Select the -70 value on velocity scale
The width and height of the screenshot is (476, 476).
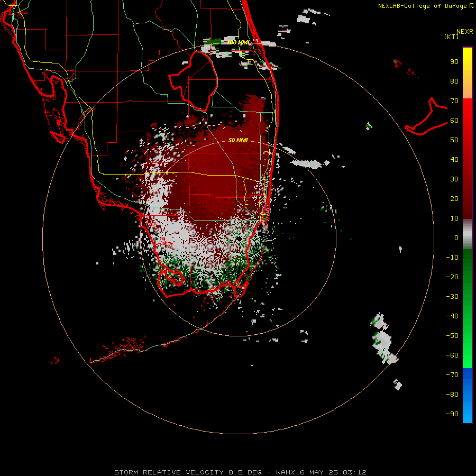[452, 375]
